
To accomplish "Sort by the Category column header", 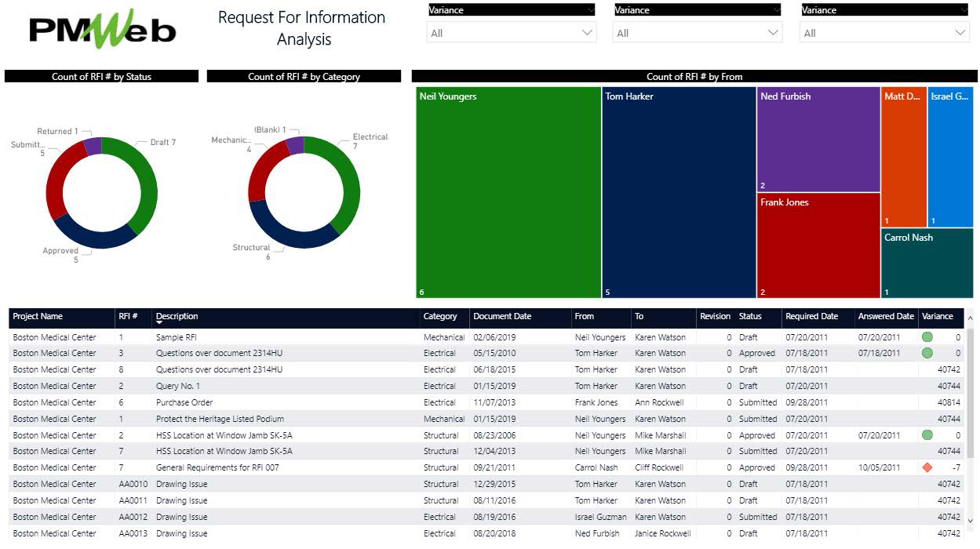I will (x=440, y=316).
